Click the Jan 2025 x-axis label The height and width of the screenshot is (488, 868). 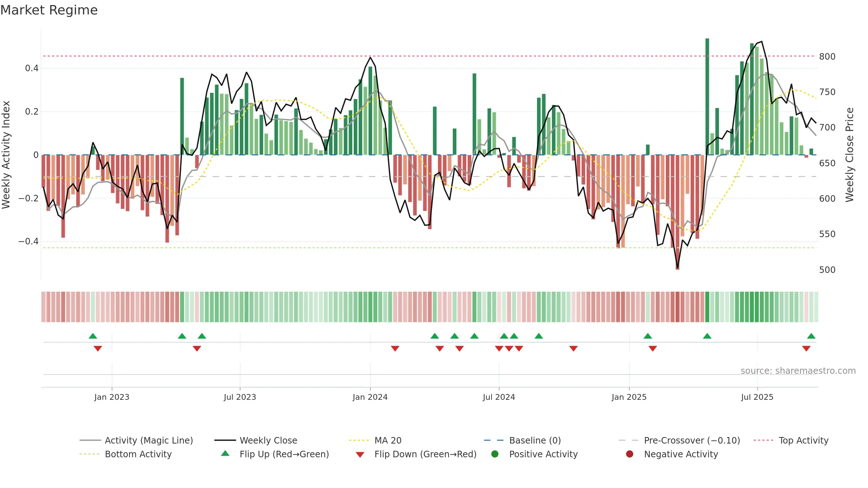click(629, 397)
